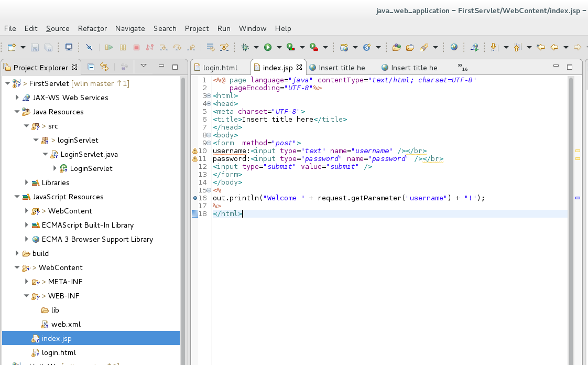The width and height of the screenshot is (588, 365).
Task: Click the Step Over icon
Action: click(177, 47)
